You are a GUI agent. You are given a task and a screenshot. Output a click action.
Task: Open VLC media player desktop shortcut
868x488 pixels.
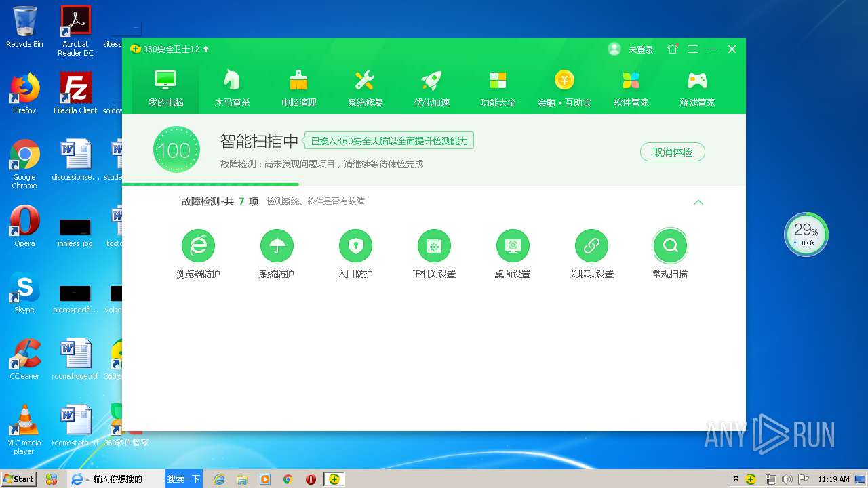coord(24,430)
